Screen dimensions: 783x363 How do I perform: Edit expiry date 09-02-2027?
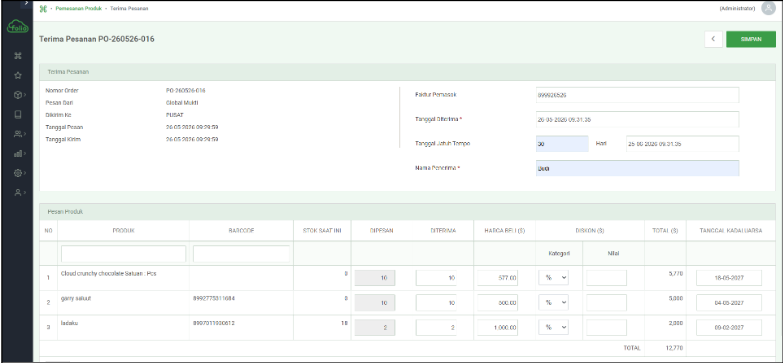[729, 327]
